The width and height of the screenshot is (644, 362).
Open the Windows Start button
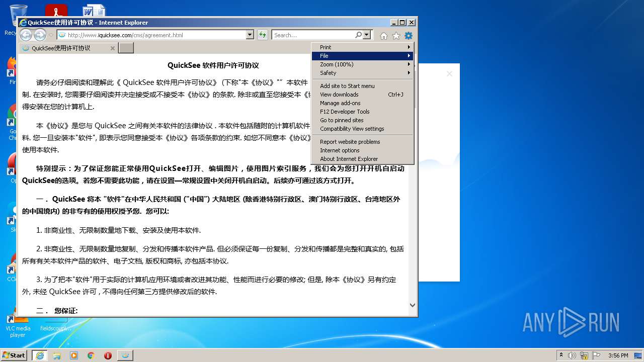(x=14, y=355)
